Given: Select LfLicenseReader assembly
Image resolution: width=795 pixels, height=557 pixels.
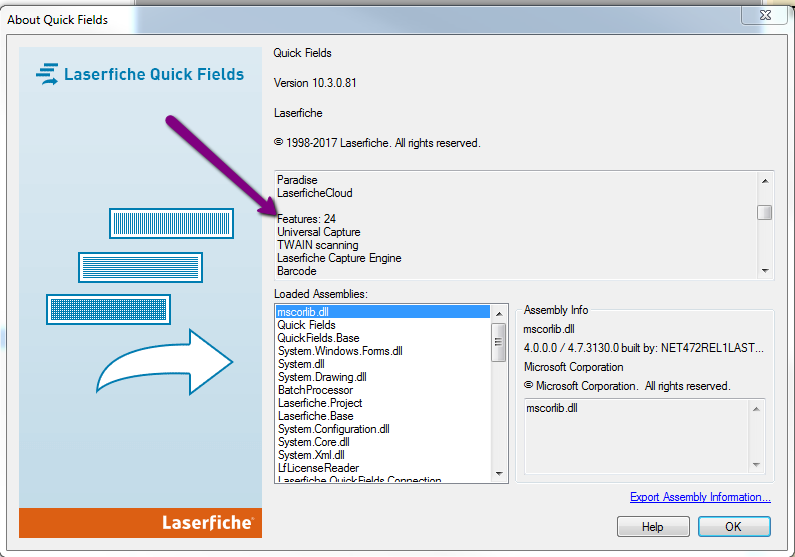Looking at the screenshot, I should pyautogui.click(x=383, y=468).
